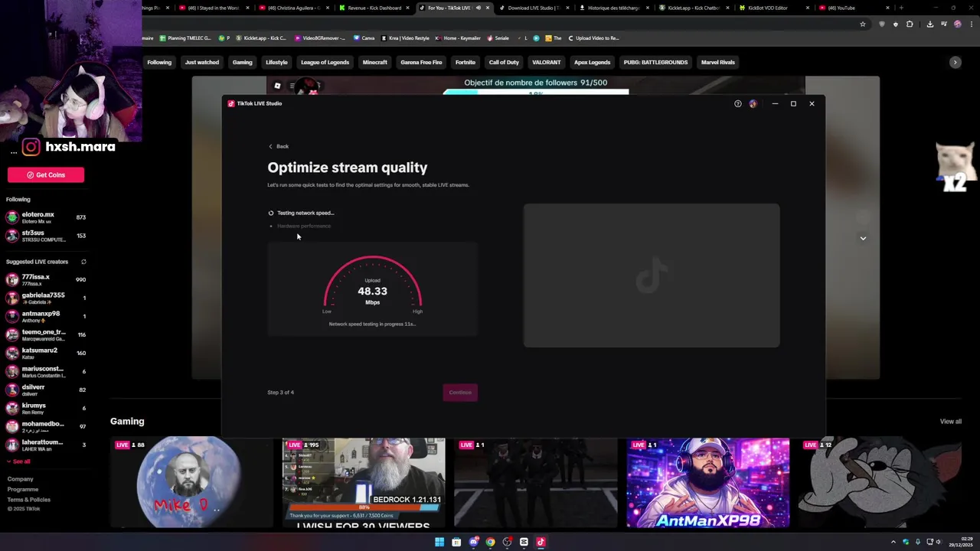Open the Mike D live thumbnail
The image size is (980, 551).
click(191, 482)
